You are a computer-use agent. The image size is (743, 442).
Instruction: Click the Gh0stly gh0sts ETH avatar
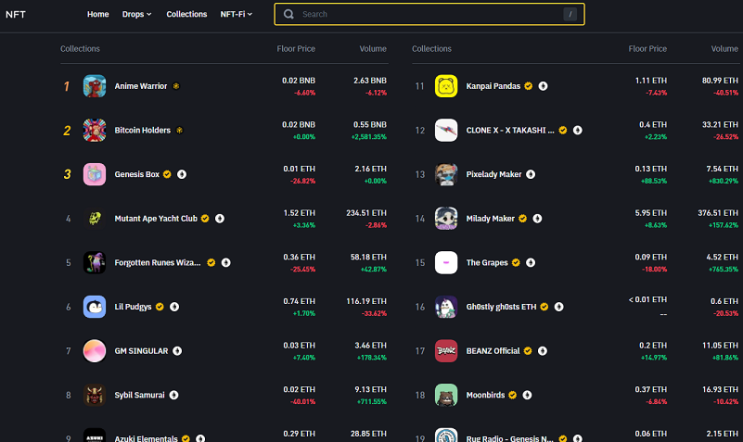click(x=446, y=307)
